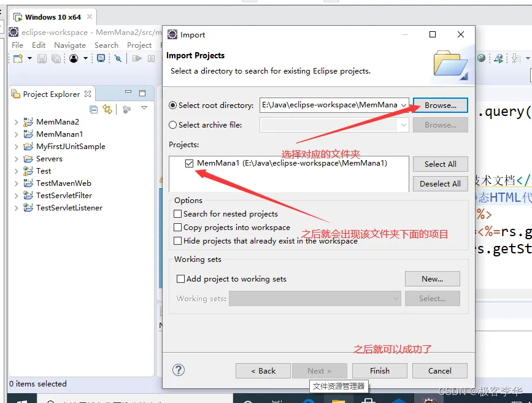The image size is (532, 403).
Task: Toggle Link with Editor in Project Explorer
Action: 107,109
